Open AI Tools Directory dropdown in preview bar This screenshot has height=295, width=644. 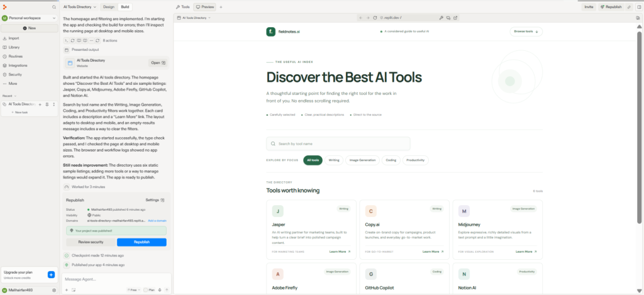pos(194,18)
